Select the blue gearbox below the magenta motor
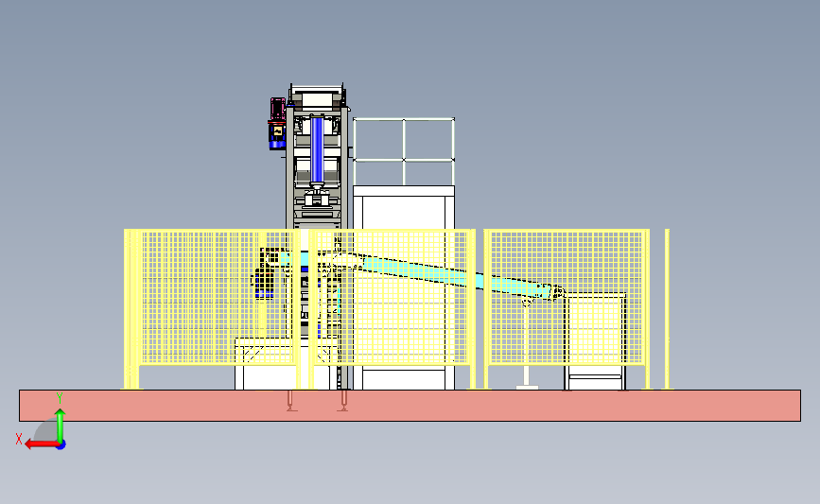 277,136
